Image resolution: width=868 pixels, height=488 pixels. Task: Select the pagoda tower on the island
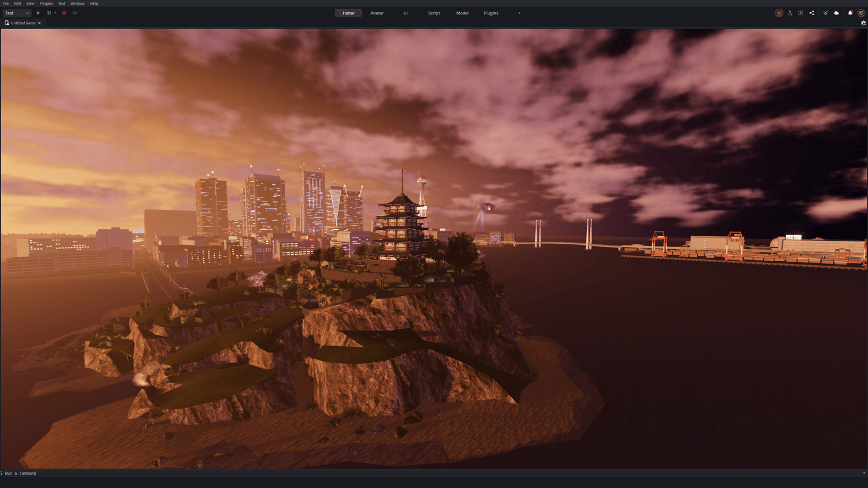(402, 223)
